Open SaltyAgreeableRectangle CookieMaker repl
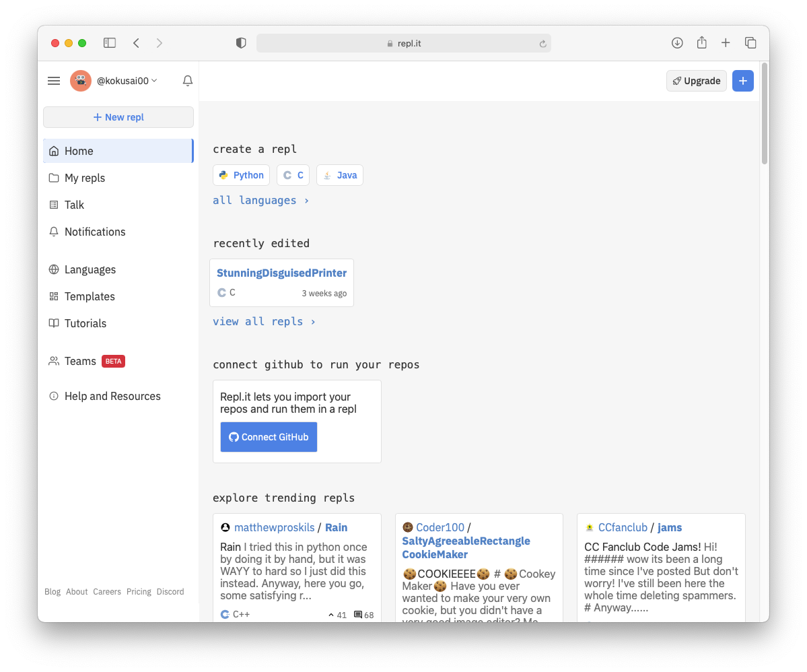Viewport: 807px width, 672px height. pos(466,548)
